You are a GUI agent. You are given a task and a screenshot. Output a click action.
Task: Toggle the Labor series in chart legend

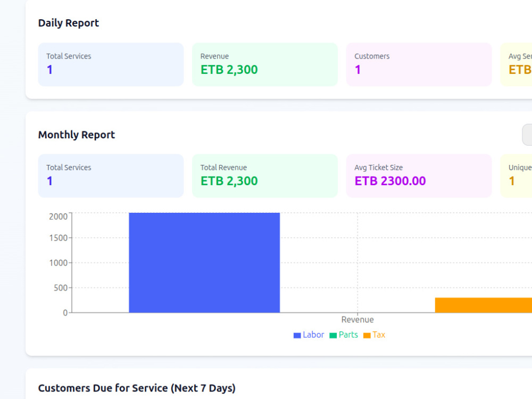[309, 335]
